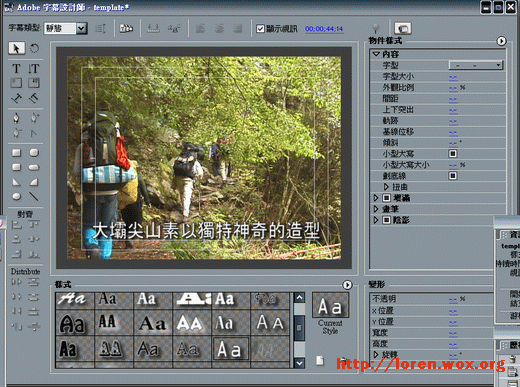Image resolution: width=520 pixels, height=387 pixels.
Task: Select the Rotation tool
Action: coord(34,48)
